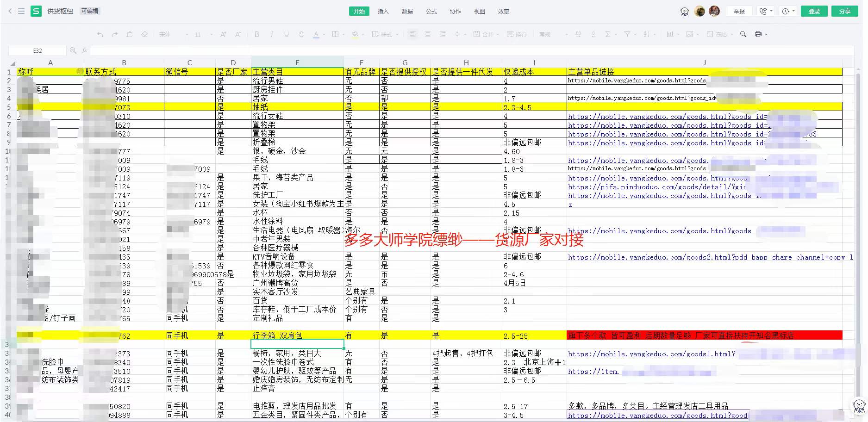Screen dimensions: 868x422
Task: Click the formula bar input
Action: coord(472,50)
